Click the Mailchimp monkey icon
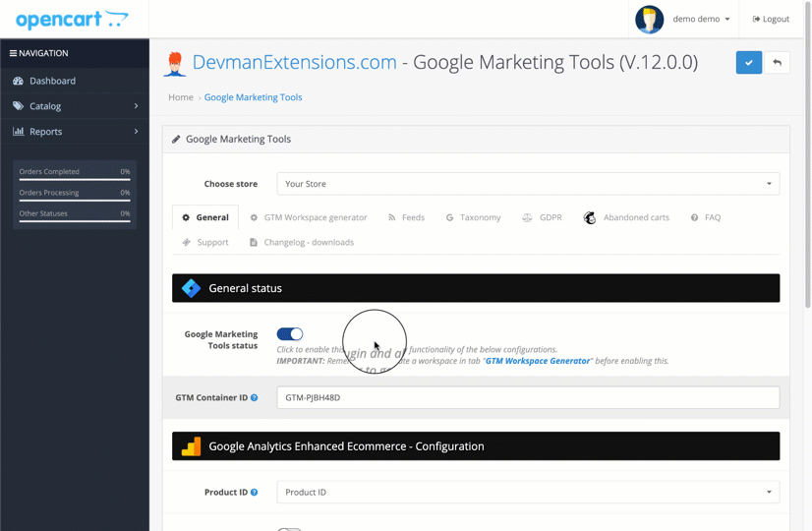Image resolution: width=812 pixels, height=531 pixels. (x=590, y=217)
